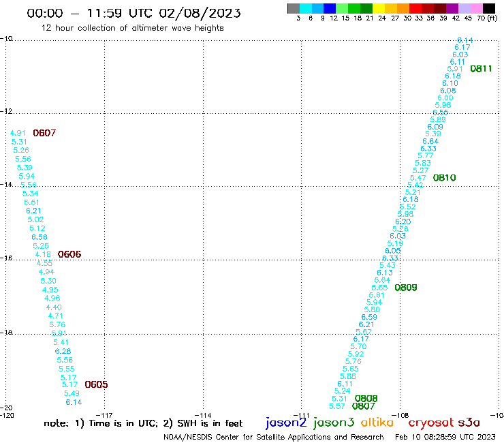Click the longitude axis label '-111'
The width and height of the screenshot is (504, 443).
click(x=302, y=416)
